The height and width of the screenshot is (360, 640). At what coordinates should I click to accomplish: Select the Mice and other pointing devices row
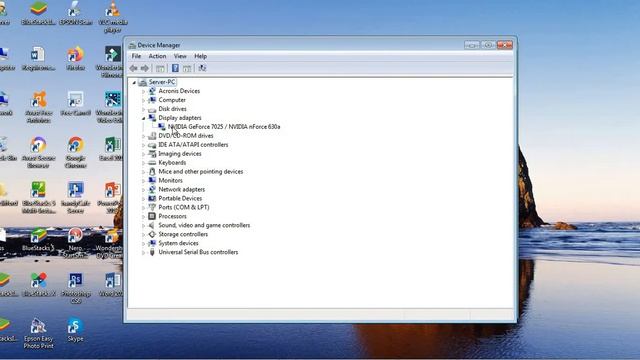(x=200, y=172)
